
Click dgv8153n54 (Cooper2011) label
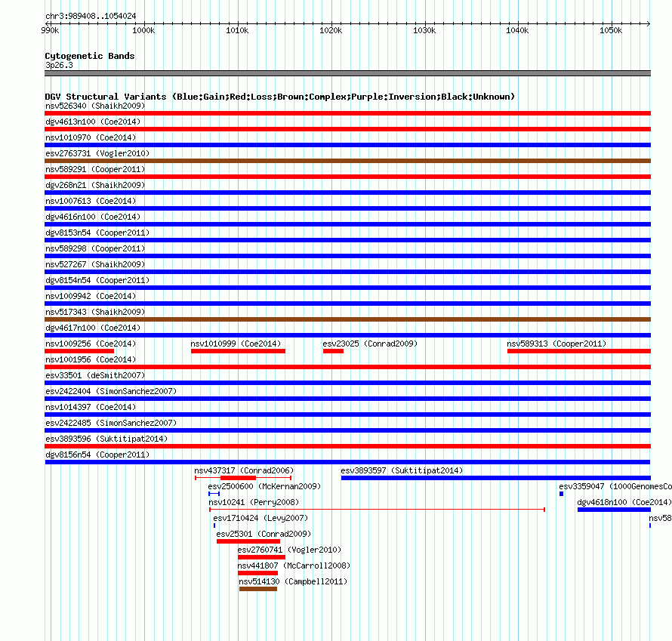[x=97, y=233]
